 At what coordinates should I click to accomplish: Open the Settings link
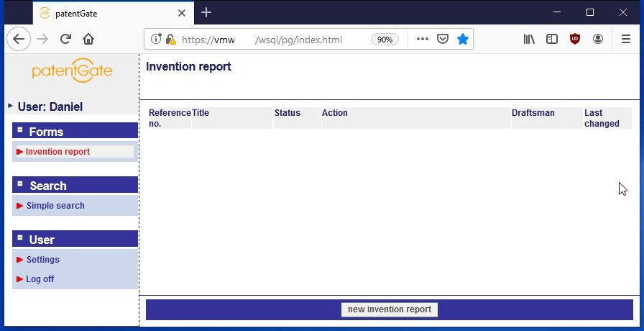click(x=42, y=260)
